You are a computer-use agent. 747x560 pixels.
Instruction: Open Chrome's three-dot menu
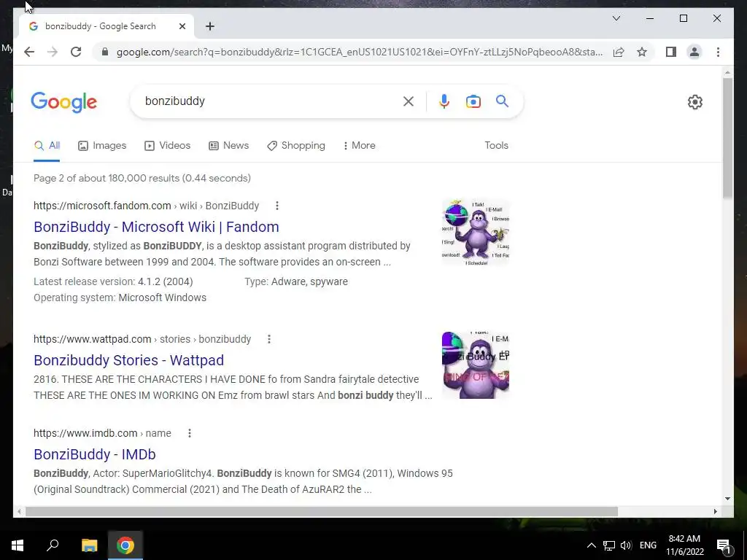[718, 52]
